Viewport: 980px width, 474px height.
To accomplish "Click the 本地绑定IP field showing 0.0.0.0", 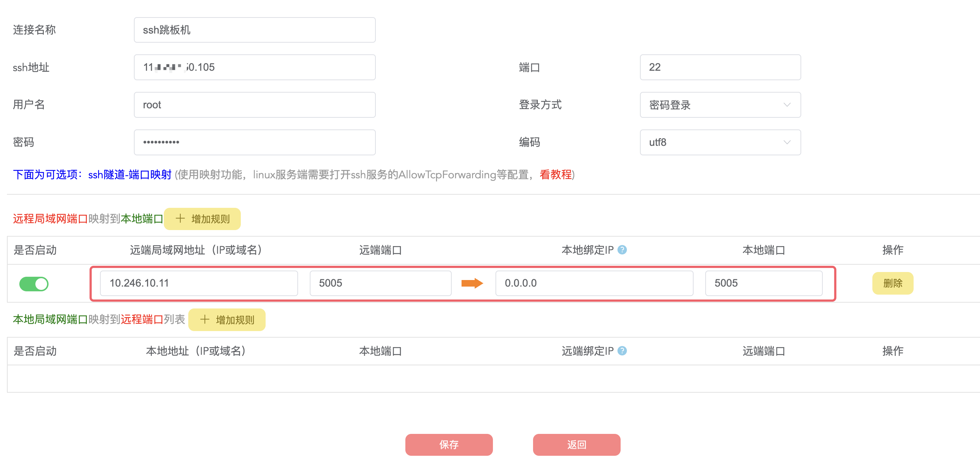I will coord(594,283).
